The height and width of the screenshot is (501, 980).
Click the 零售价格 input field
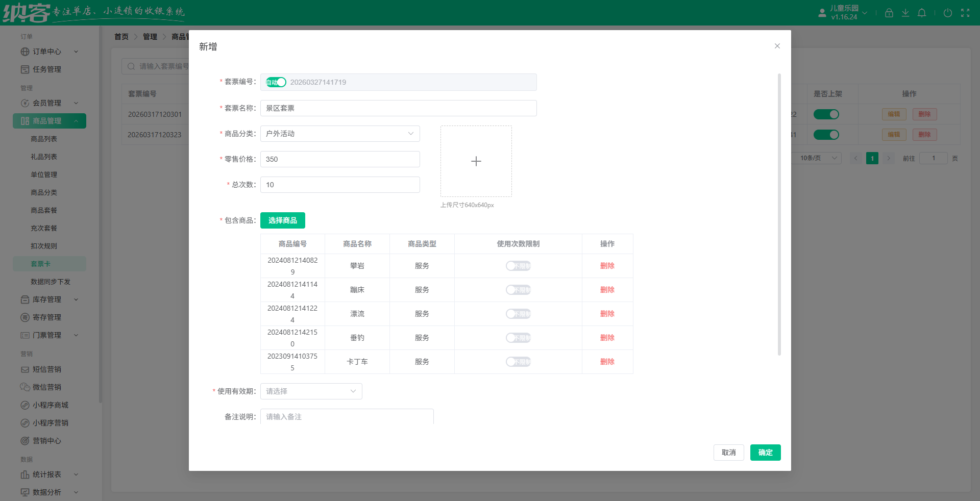[x=340, y=159]
